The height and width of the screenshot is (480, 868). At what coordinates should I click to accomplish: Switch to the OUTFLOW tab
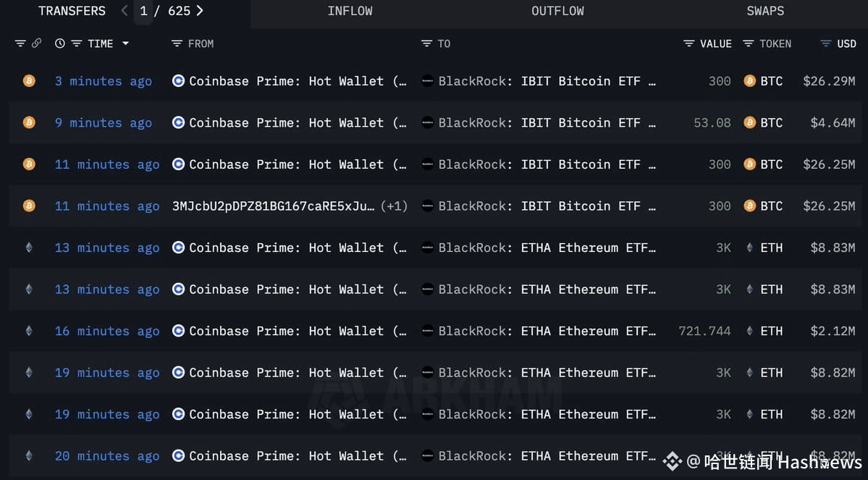point(557,11)
